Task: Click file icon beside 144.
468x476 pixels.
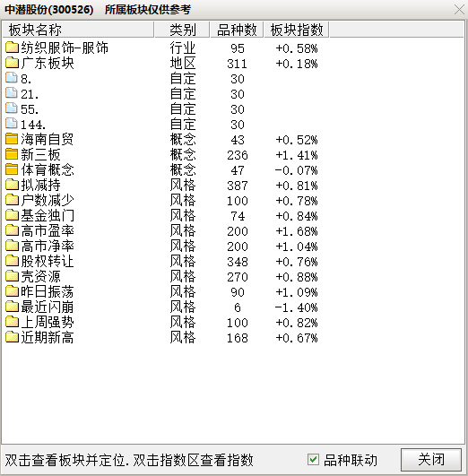Action: click(12, 123)
